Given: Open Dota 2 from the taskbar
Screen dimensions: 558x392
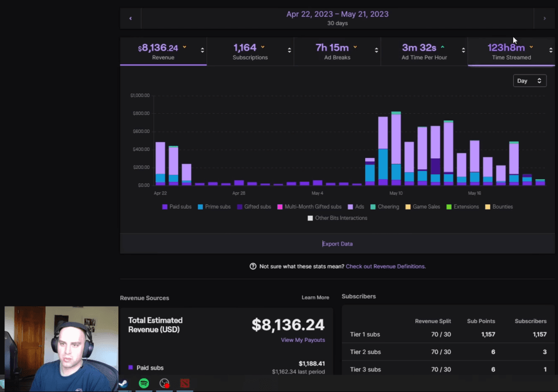Looking at the screenshot, I should (185, 384).
